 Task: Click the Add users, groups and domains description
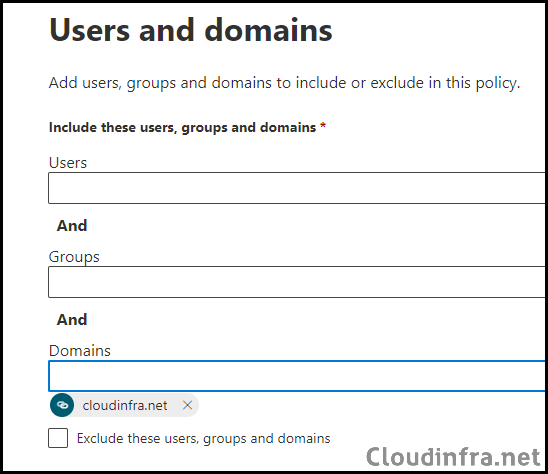[284, 83]
